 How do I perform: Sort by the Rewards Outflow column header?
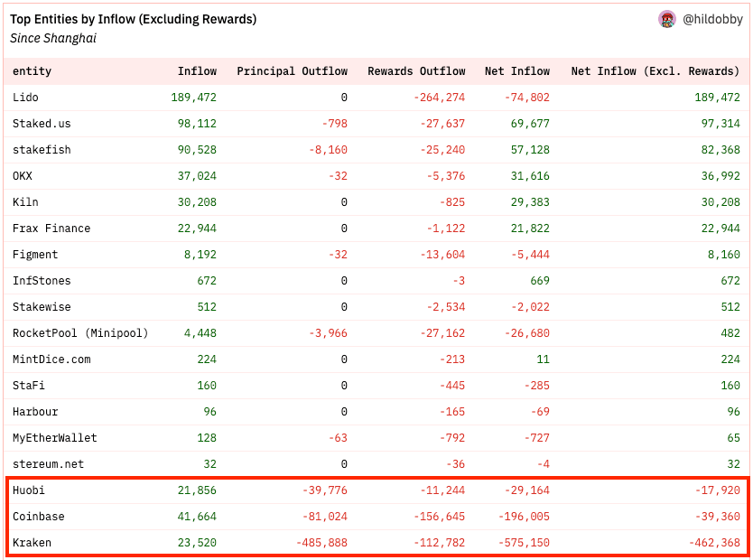(416, 71)
